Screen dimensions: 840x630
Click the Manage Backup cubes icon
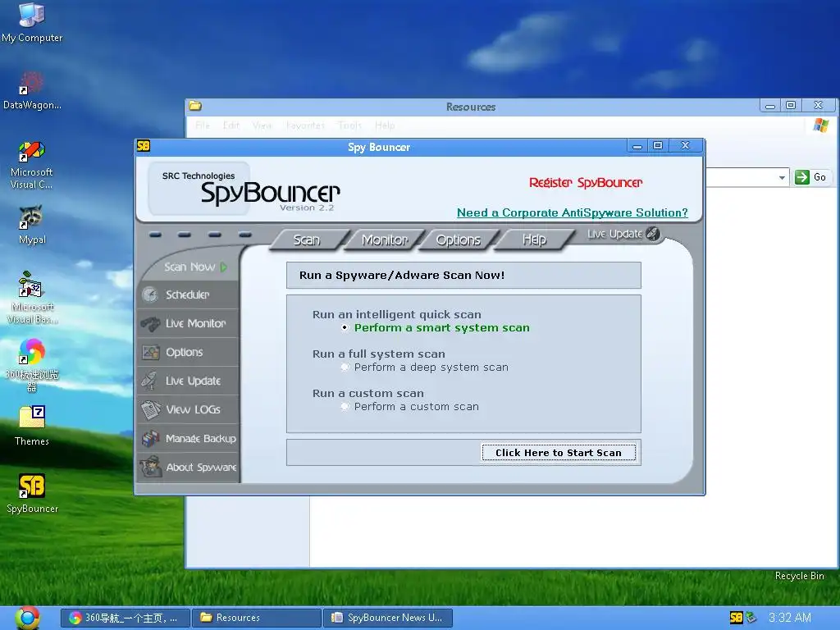[x=151, y=439]
